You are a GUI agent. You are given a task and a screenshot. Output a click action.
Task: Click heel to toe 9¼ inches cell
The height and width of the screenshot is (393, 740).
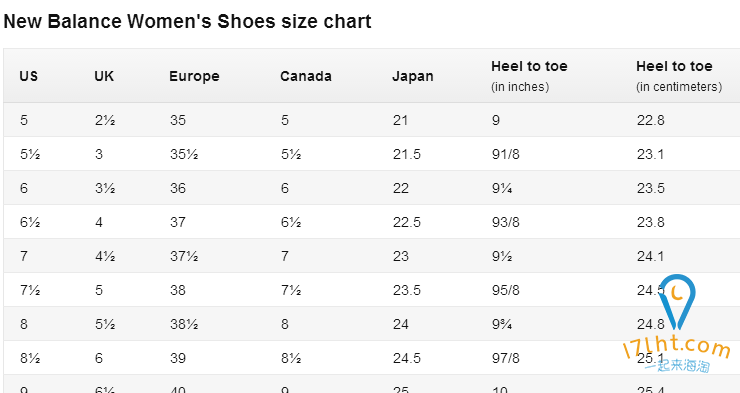502,188
